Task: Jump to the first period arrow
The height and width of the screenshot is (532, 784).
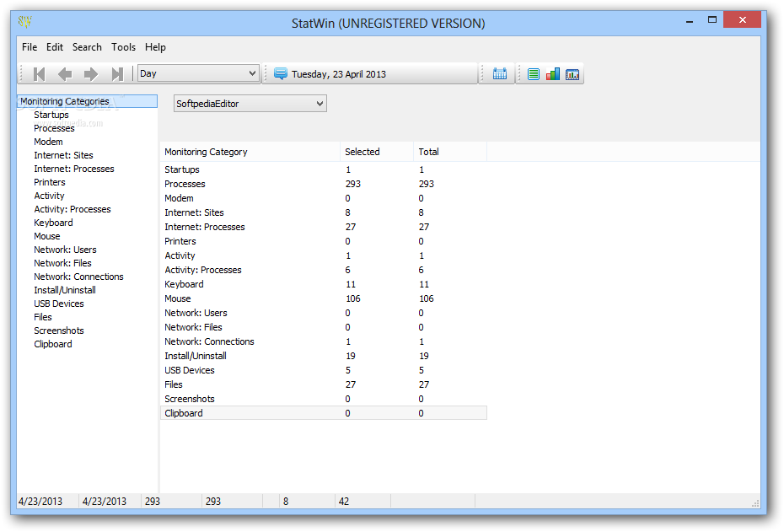Action: (40, 74)
